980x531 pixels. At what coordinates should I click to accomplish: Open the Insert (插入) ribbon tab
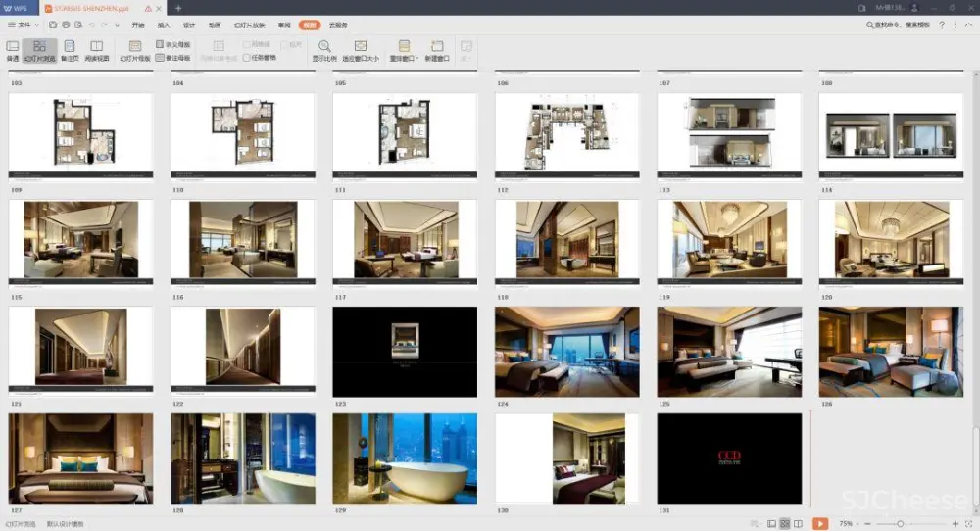(x=164, y=24)
